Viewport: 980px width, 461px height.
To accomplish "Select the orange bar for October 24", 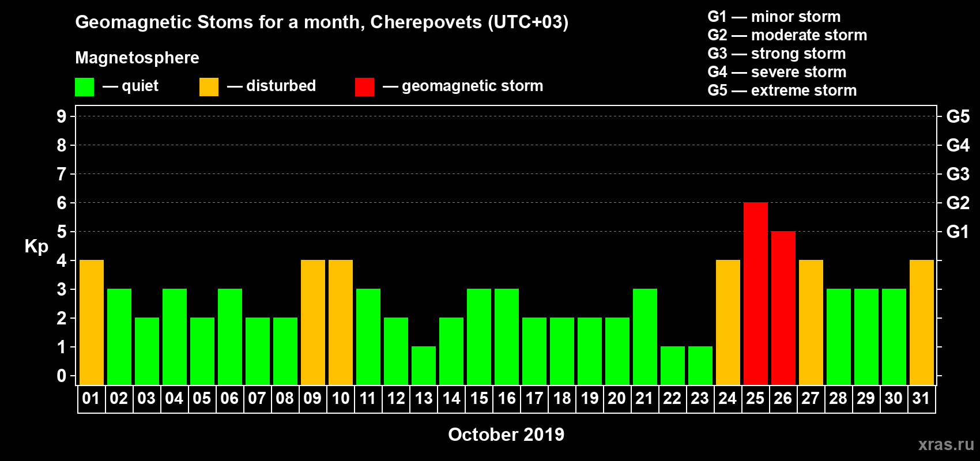I will pyautogui.click(x=728, y=323).
